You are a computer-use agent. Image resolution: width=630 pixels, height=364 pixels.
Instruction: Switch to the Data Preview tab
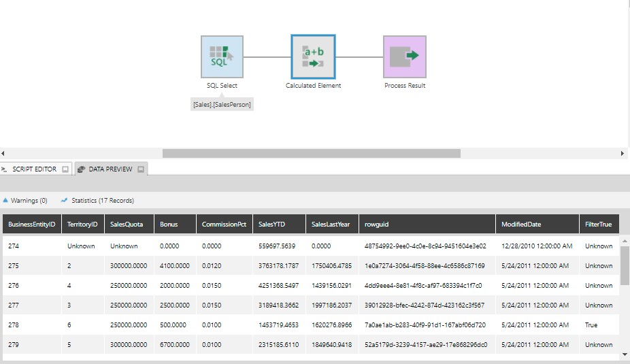coord(110,169)
